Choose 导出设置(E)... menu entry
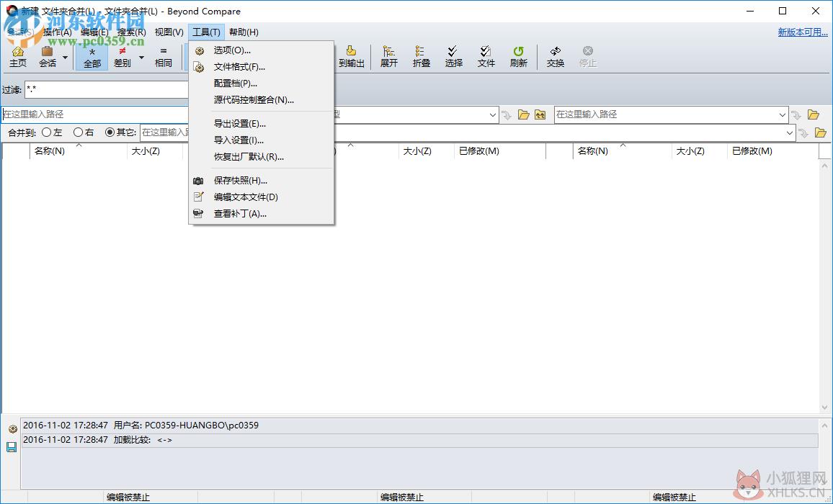 262,124
